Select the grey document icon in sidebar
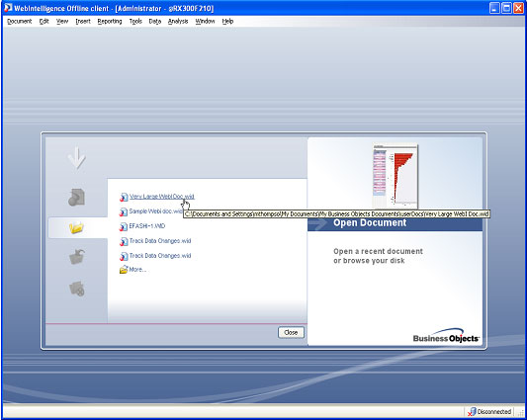This screenshot has width=527, height=420. pyautogui.click(x=77, y=198)
